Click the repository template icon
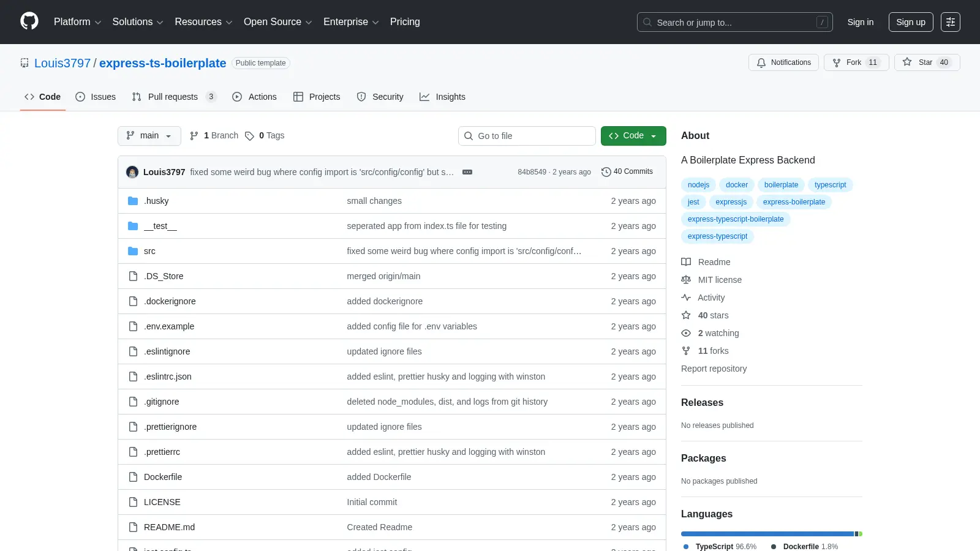Screen dimensions: 980x551 [24, 63]
